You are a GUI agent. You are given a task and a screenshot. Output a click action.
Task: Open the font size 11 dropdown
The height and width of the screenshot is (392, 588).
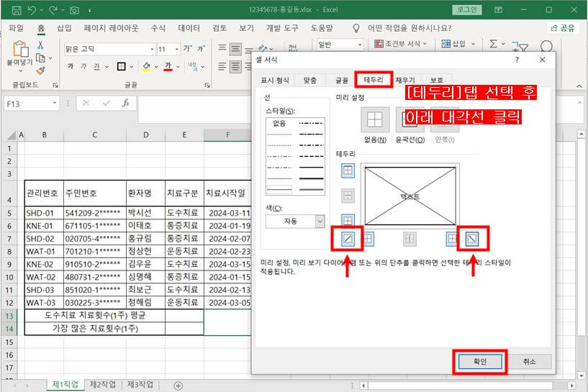(176, 49)
